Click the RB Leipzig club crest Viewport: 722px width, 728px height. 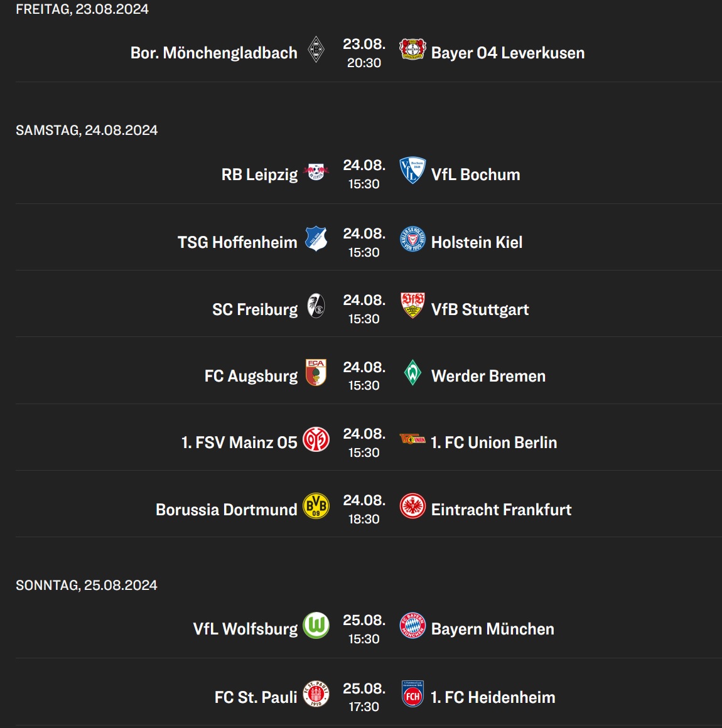point(316,171)
